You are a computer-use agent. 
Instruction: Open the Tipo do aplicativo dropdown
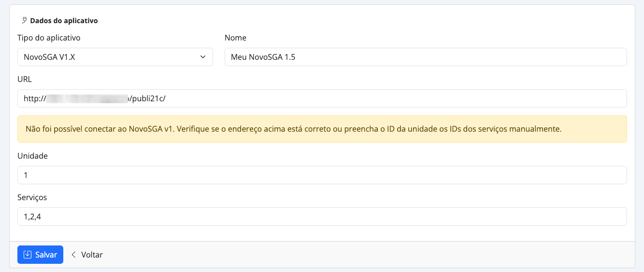point(115,57)
